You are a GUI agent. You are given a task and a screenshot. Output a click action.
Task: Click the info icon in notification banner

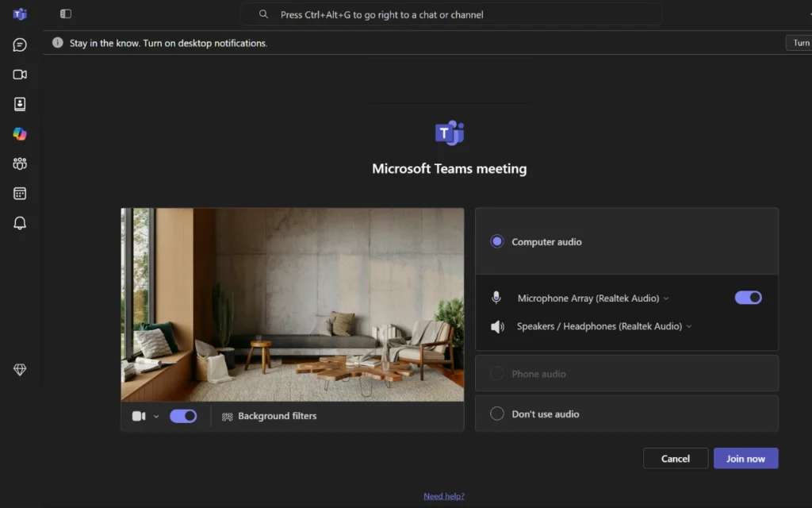[x=57, y=43]
